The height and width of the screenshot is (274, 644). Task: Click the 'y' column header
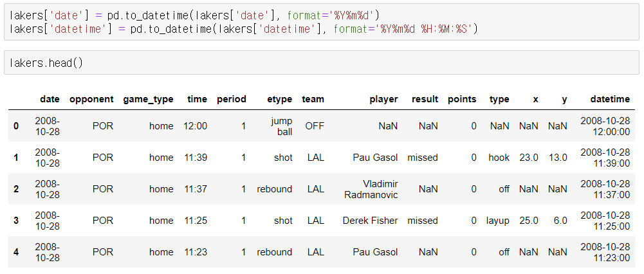click(564, 100)
